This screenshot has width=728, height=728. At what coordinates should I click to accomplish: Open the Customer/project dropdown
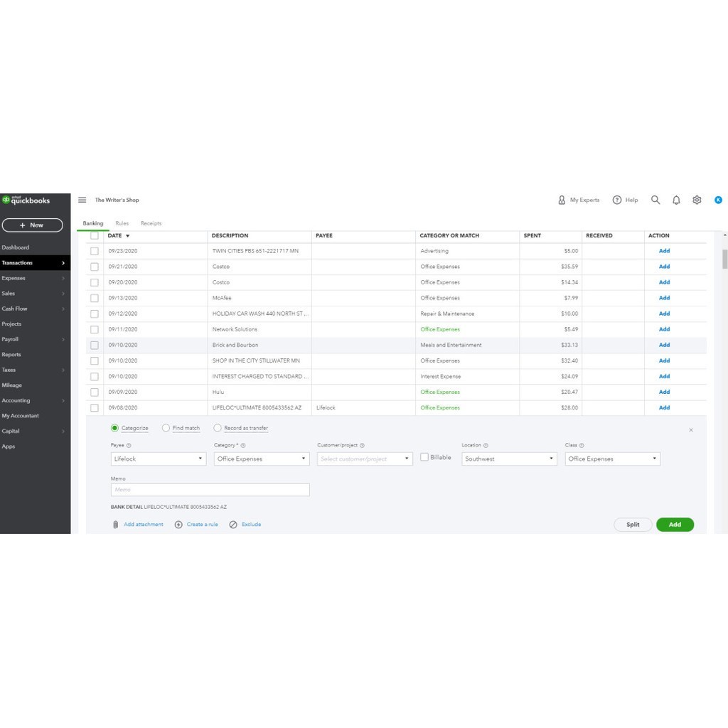point(365,459)
